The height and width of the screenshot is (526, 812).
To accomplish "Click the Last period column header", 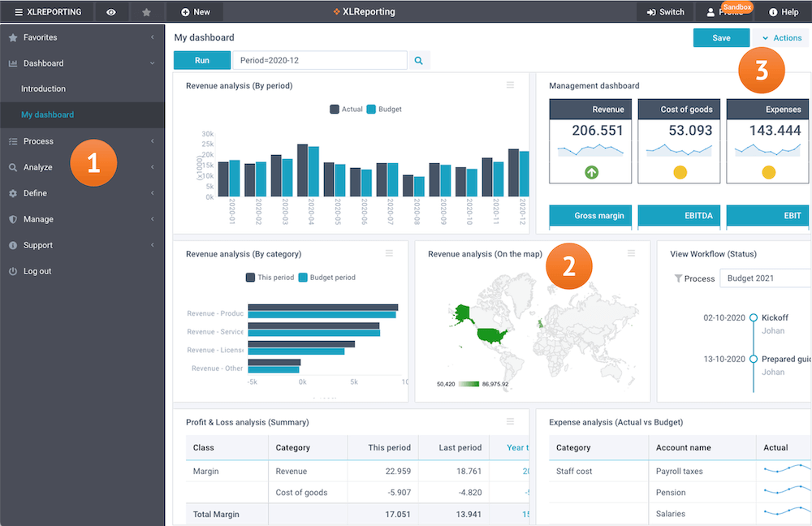I will click(454, 447).
